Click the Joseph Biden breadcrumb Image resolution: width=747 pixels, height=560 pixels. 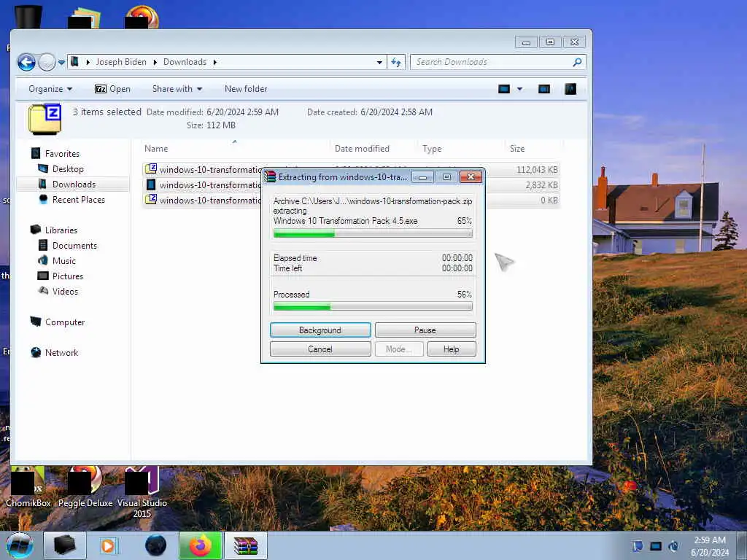(121, 62)
